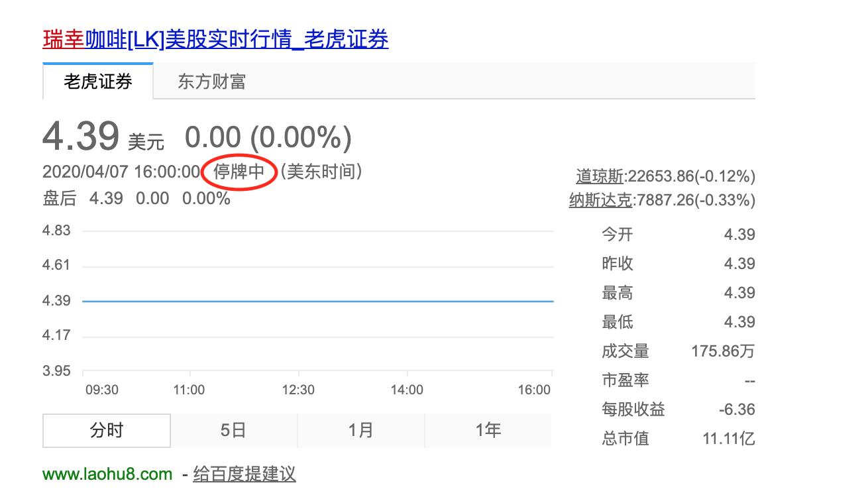Image resolution: width=868 pixels, height=501 pixels.
Task: Open the 纳斯达克 index link
Action: (600, 200)
